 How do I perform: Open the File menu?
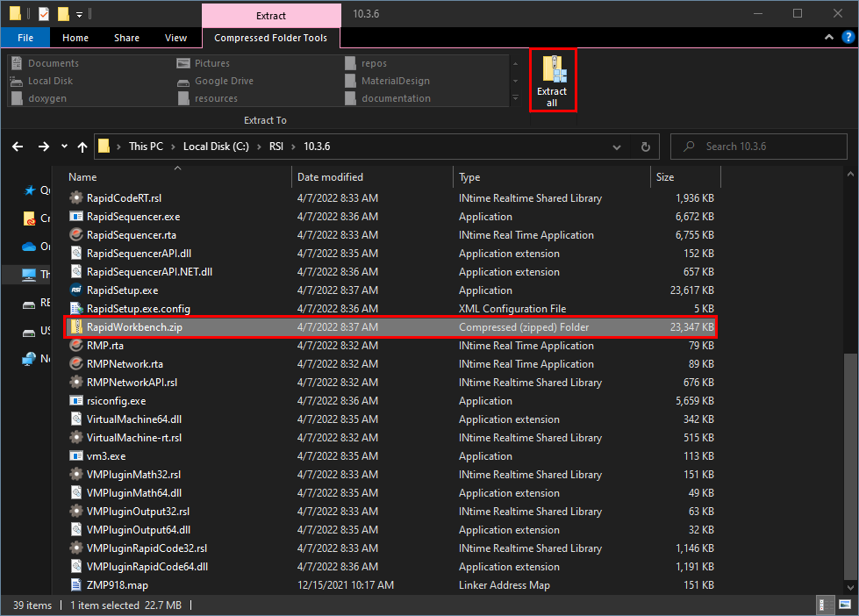click(x=25, y=38)
